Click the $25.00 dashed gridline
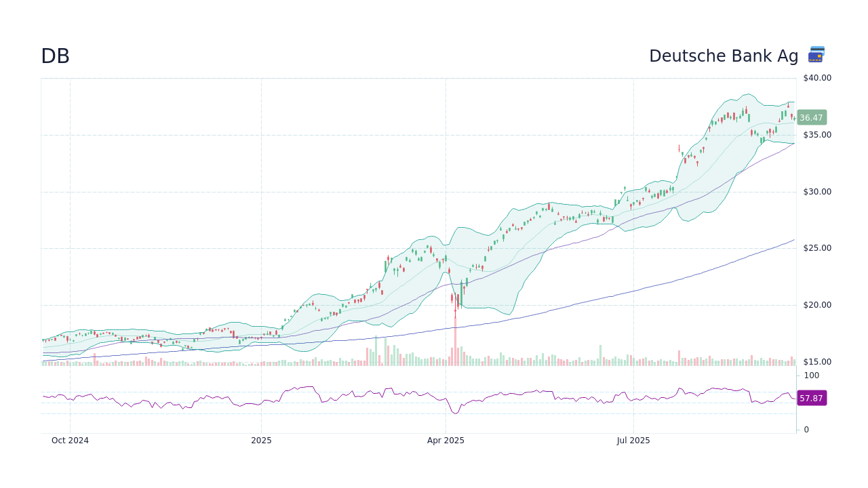Screen dimensions: 868x488 (407, 248)
